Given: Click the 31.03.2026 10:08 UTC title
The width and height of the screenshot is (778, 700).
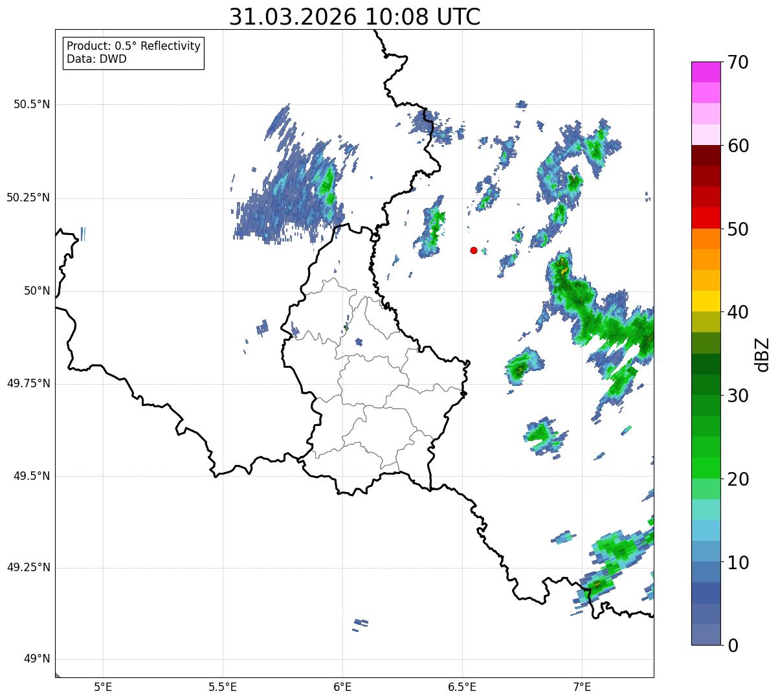Looking at the screenshot, I should pos(355,17).
